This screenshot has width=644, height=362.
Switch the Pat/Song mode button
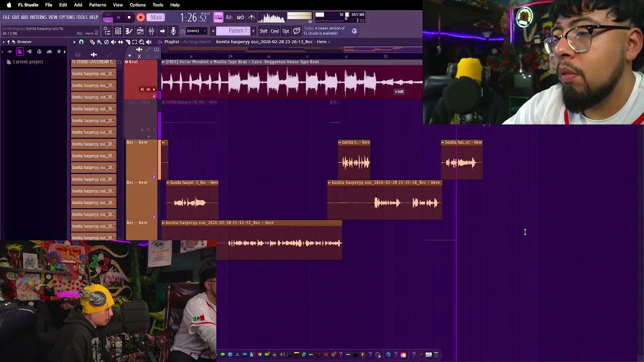[108, 18]
